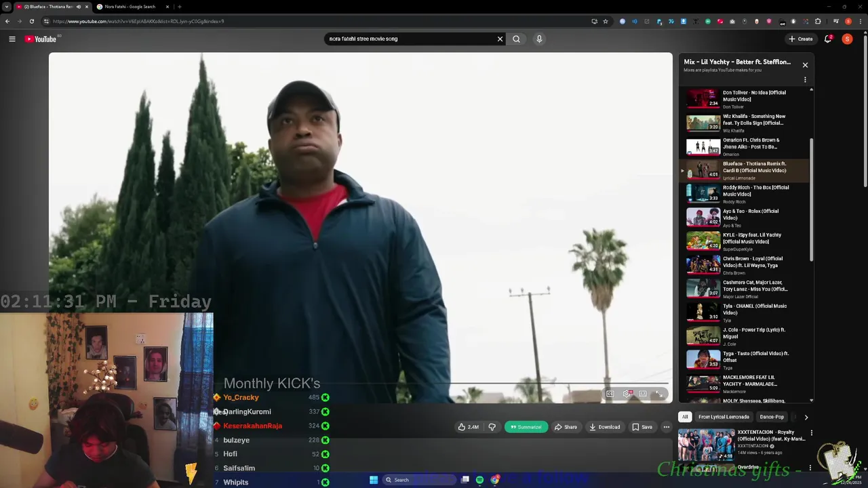The height and width of the screenshot is (488, 868).
Task: Play J. Cole - Power Trip playlist item
Action: [745, 336]
